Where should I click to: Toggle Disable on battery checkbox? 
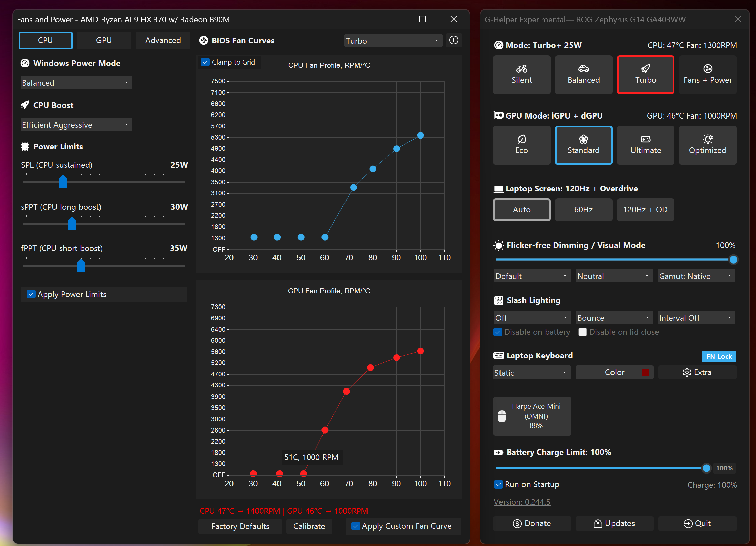tap(497, 332)
